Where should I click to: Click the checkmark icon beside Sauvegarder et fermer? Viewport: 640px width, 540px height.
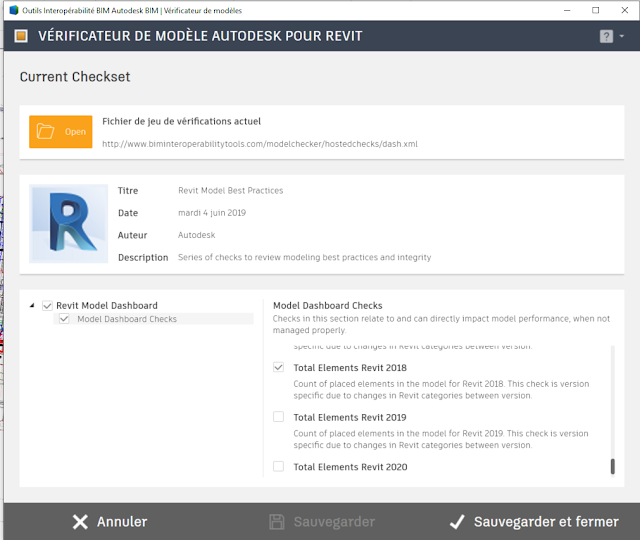[457, 522]
